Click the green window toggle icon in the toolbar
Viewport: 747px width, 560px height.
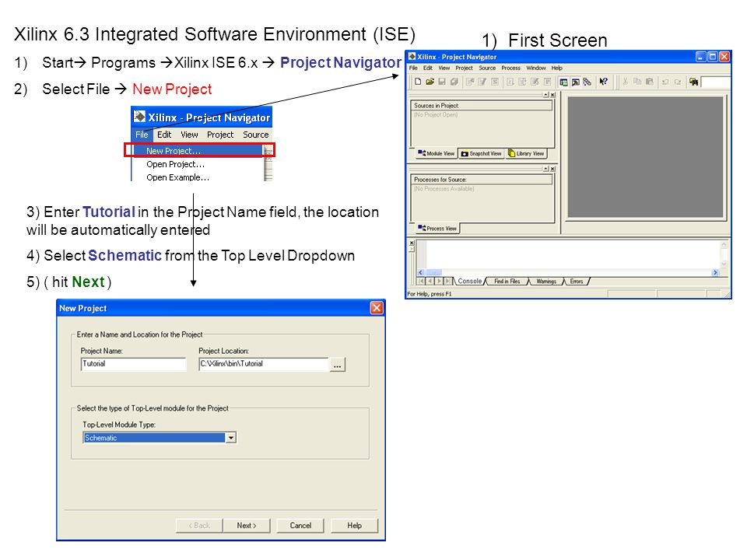point(563,82)
